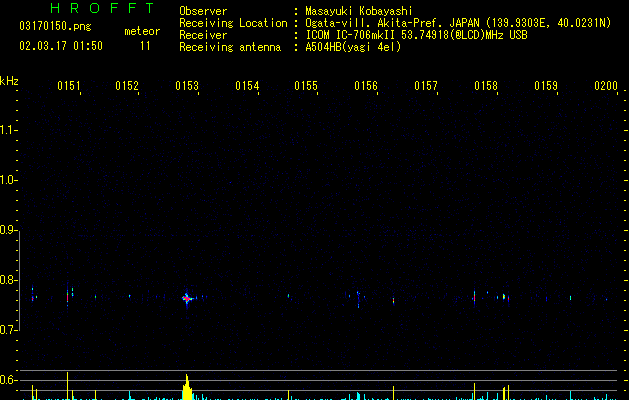Click the 0157 time marker
This screenshot has height=400, width=629.
click(426, 86)
